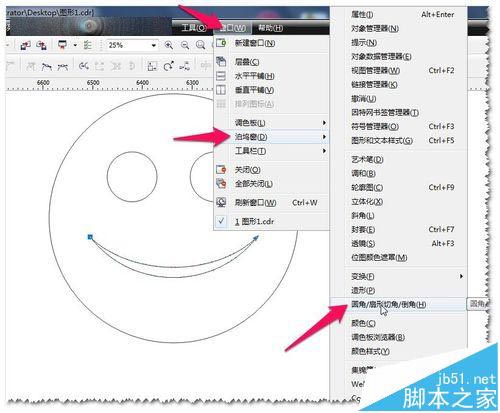Click the Zoom In magnifier icon

(x=169, y=45)
